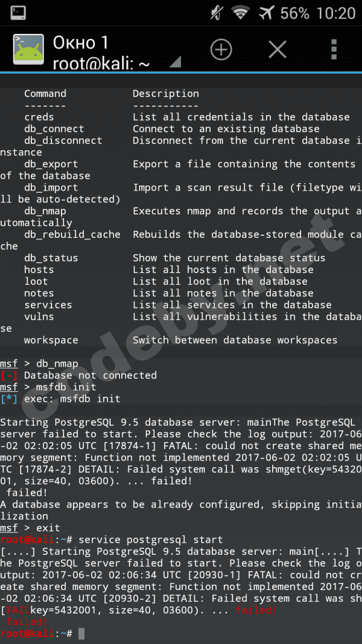This screenshot has width=362, height=644.
Task: Place the cursor at the shell prompt
Action: [x=85, y=633]
